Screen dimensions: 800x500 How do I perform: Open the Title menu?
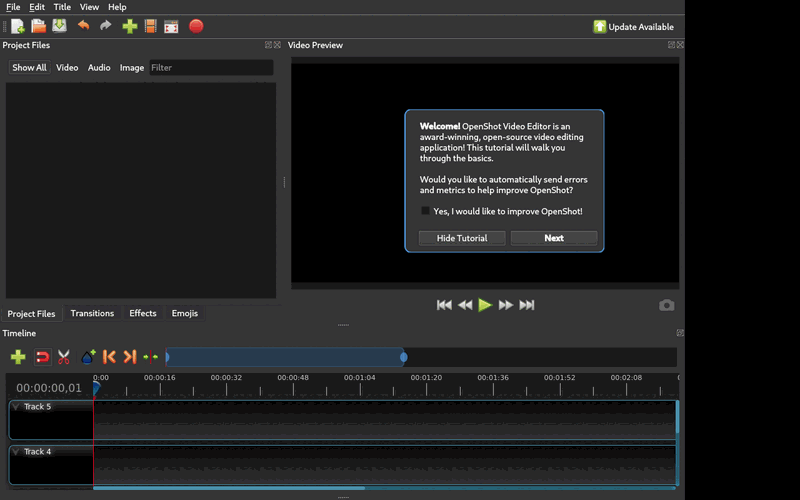pos(62,7)
